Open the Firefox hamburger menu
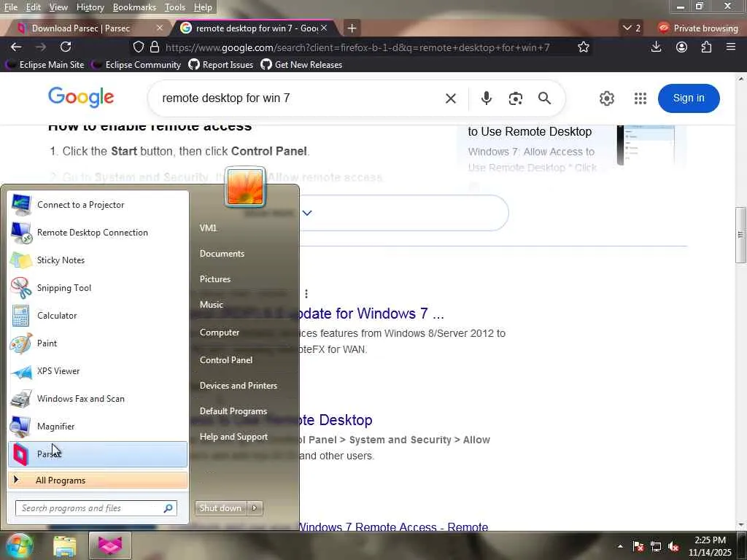This screenshot has height=560, width=747. coord(731,47)
